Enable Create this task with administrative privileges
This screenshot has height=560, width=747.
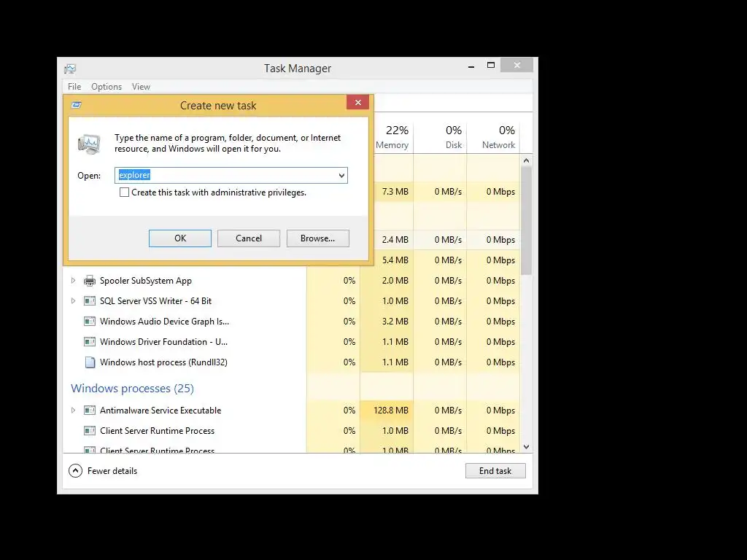point(124,192)
